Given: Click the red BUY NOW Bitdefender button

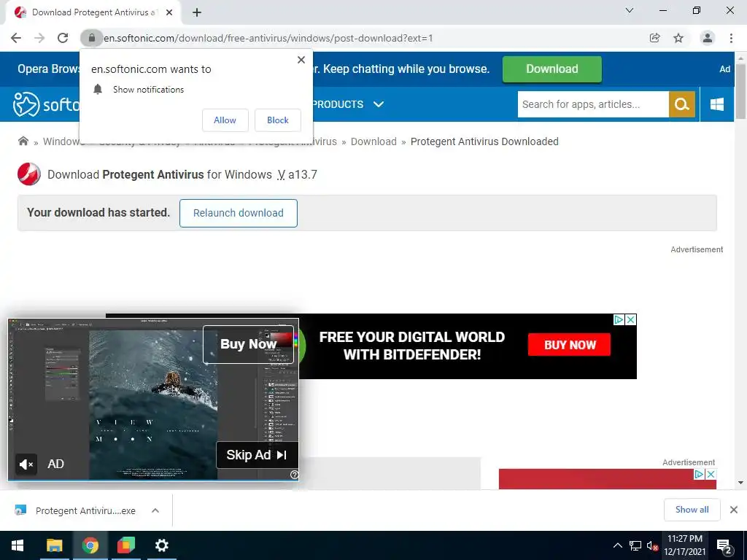Looking at the screenshot, I should 569,345.
